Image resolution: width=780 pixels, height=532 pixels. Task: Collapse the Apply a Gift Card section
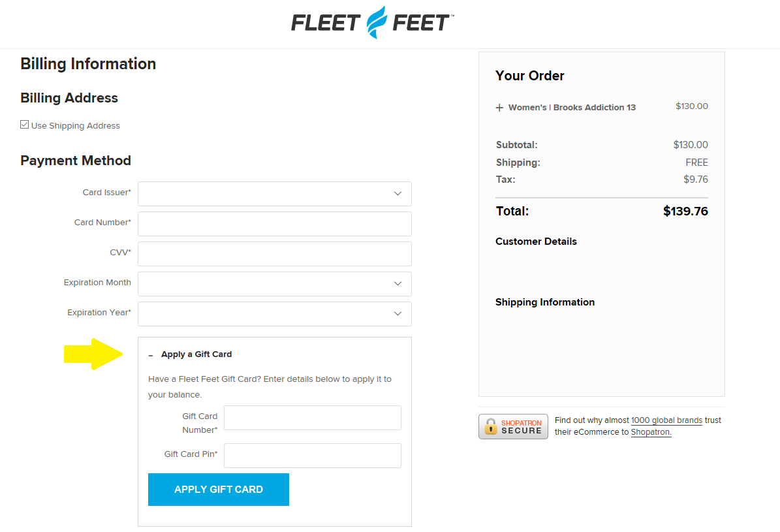pyautogui.click(x=151, y=355)
